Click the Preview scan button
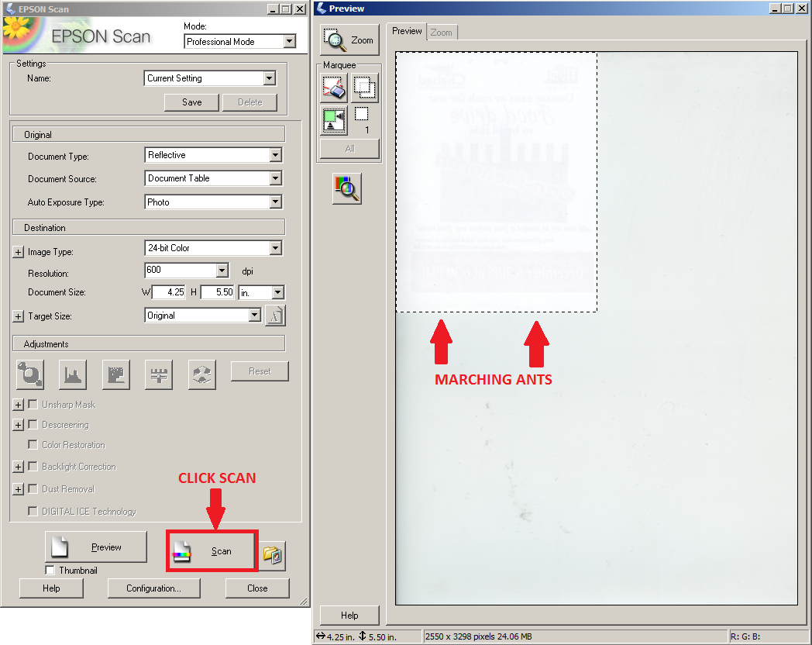This screenshot has width=812, height=645. click(x=96, y=547)
